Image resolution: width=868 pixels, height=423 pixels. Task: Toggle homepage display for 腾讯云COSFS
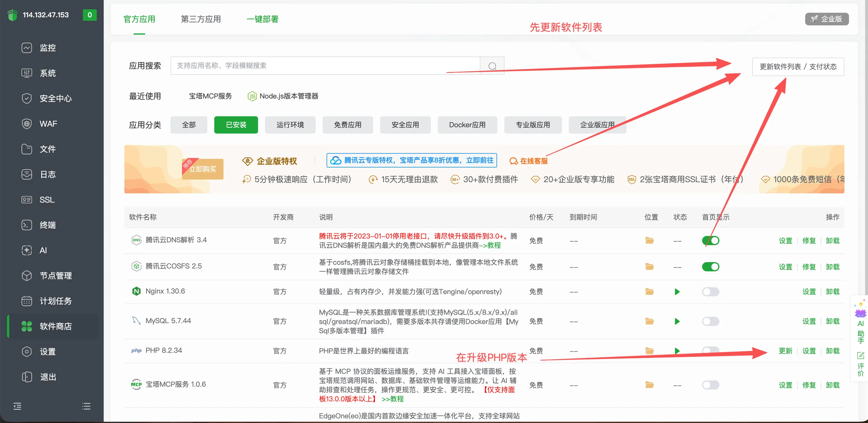pos(710,267)
